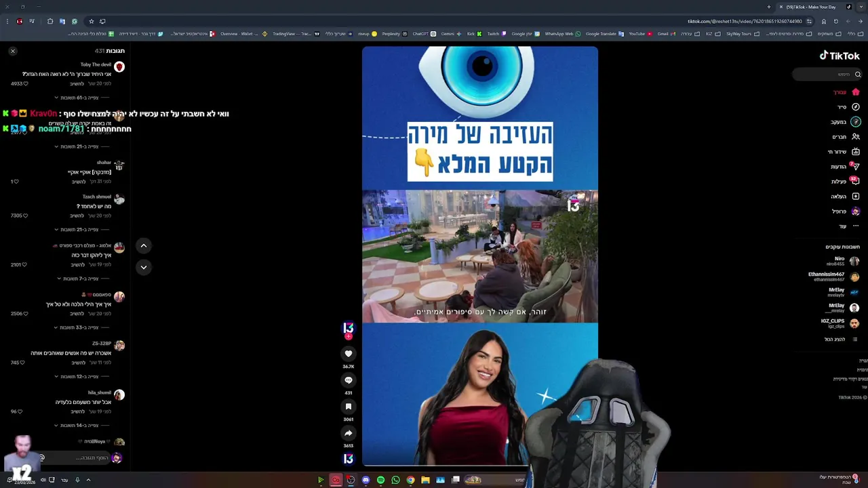The width and height of the screenshot is (868, 488).
Task: Open the For You home icon
Action: (x=856, y=92)
